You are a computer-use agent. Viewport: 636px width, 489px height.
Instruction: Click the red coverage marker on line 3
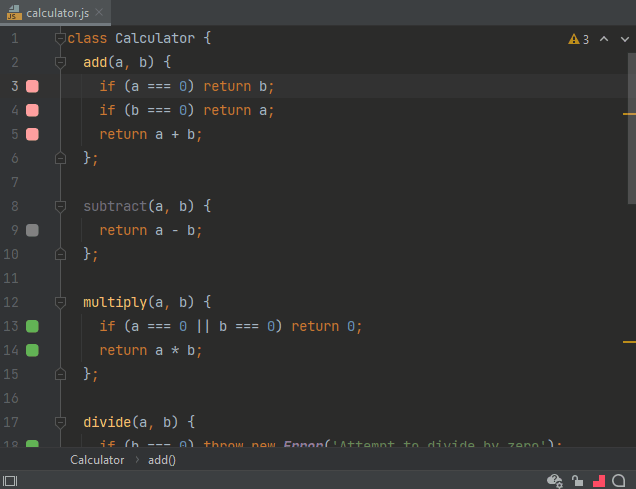click(32, 87)
